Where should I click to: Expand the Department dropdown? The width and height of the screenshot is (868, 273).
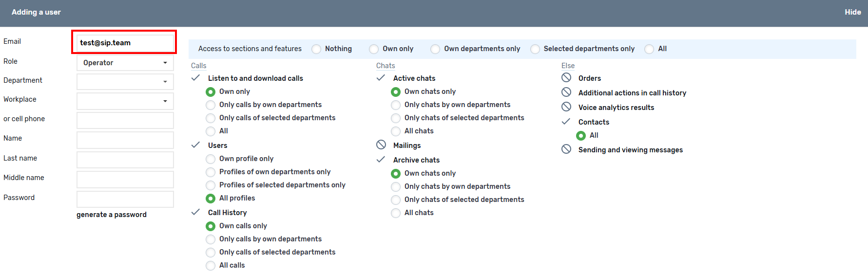pyautogui.click(x=125, y=81)
